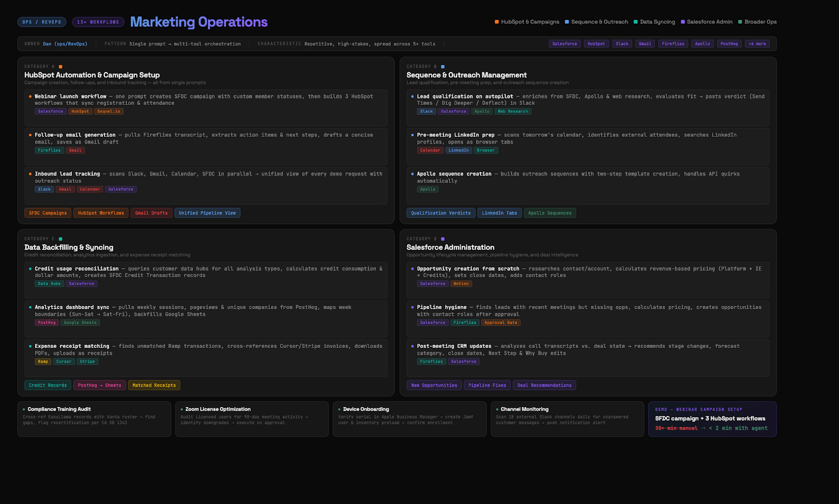Select the Fireflies tag under Follow-up email generation
This screenshot has height=504, width=839.
click(49, 150)
